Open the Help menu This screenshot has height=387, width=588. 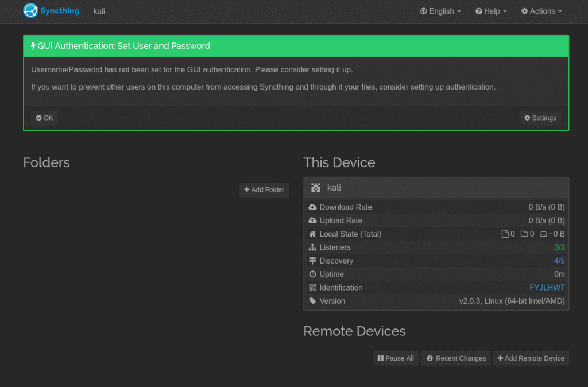click(x=491, y=11)
